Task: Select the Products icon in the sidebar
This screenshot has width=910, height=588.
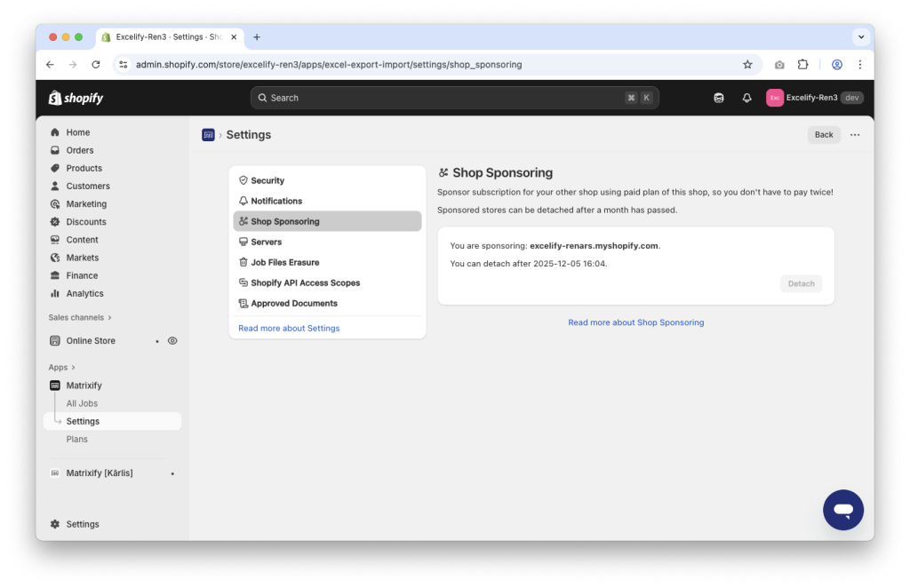Action: [x=55, y=168]
